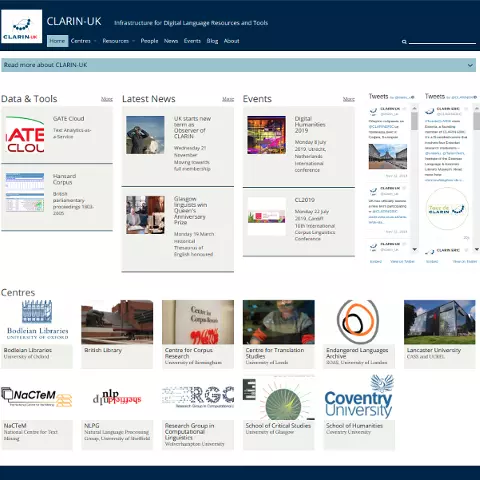Click the CLARIN-UK site title text
Image resolution: width=480 pixels, height=480 pixels.
click(74, 21)
